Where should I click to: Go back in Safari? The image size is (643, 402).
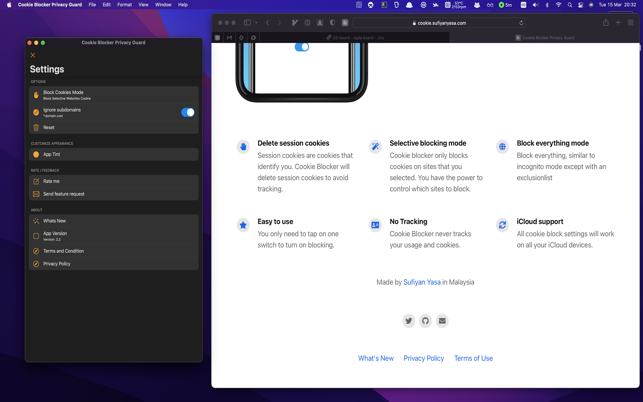coord(267,23)
